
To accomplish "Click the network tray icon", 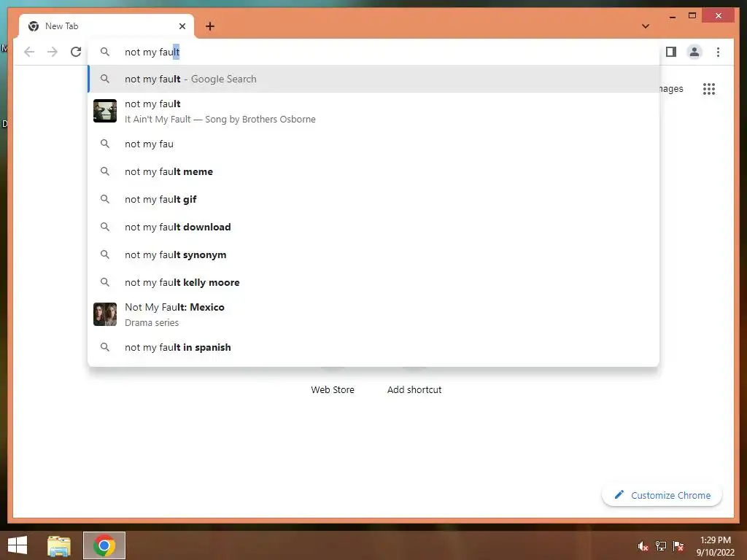I will [x=661, y=546].
